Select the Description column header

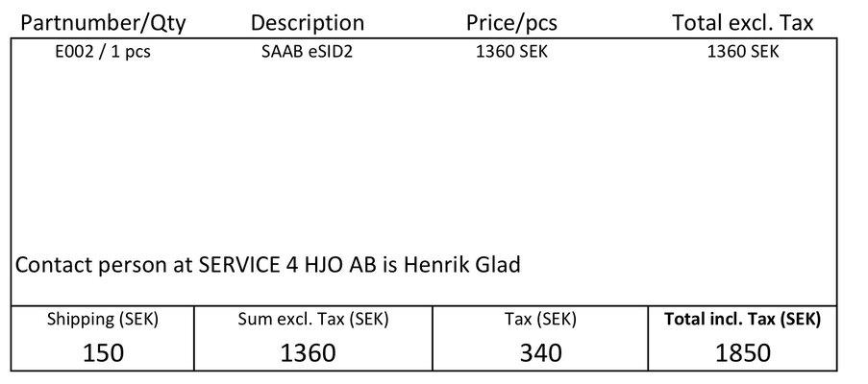tap(308, 23)
